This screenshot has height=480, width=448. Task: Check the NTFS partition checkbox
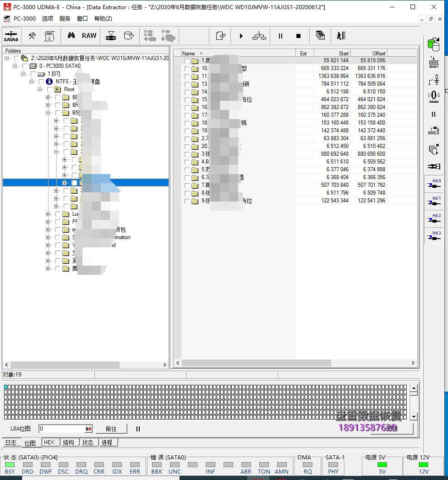[x=41, y=82]
